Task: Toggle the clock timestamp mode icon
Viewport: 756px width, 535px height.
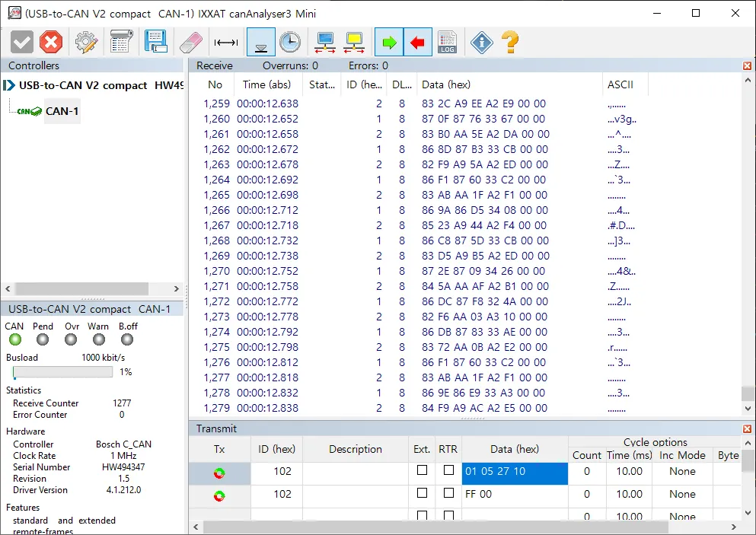Action: point(289,42)
